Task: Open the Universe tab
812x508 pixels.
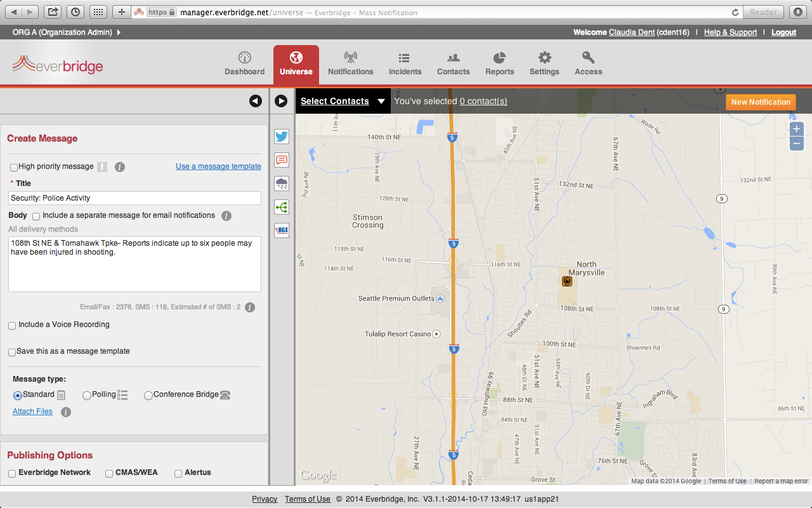Action: click(296, 64)
